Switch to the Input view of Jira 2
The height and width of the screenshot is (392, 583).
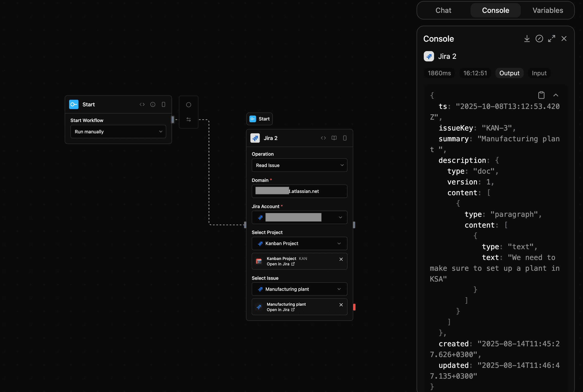539,73
